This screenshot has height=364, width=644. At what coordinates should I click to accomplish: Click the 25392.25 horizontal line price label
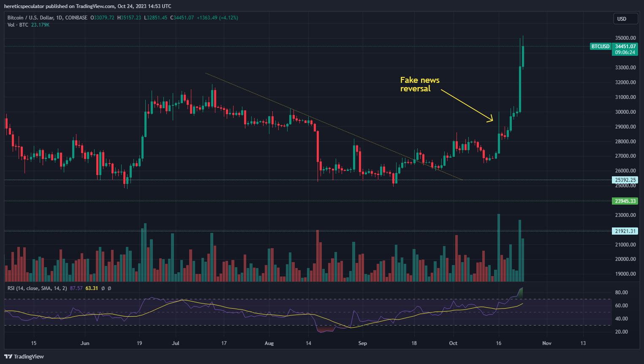tap(625, 180)
